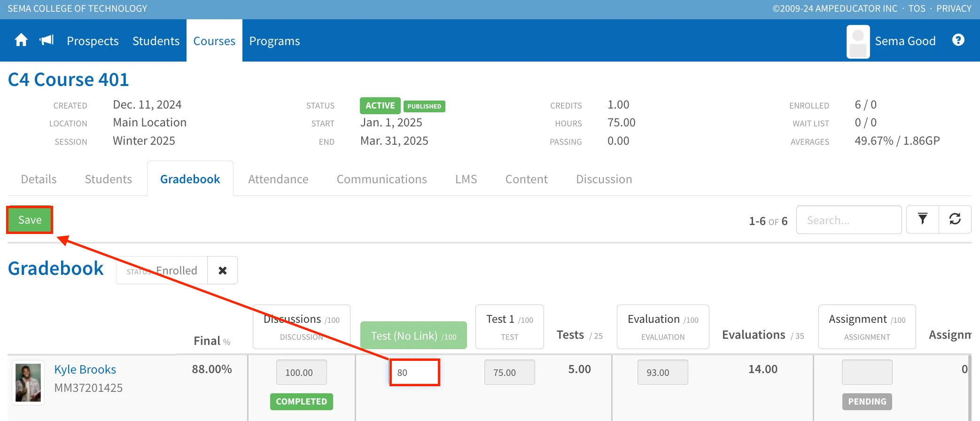
Task: Open the Communications tab
Action: [x=381, y=179]
